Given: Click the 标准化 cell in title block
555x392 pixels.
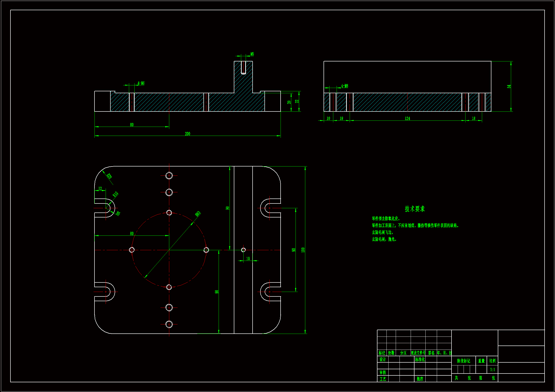Looking at the screenshot, I should point(420,360).
